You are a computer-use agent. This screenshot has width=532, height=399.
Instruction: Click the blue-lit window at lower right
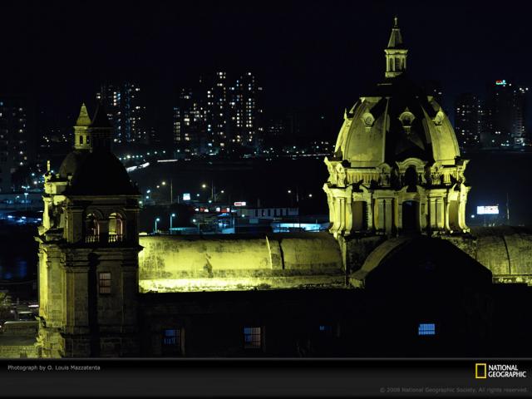[x=426, y=328]
